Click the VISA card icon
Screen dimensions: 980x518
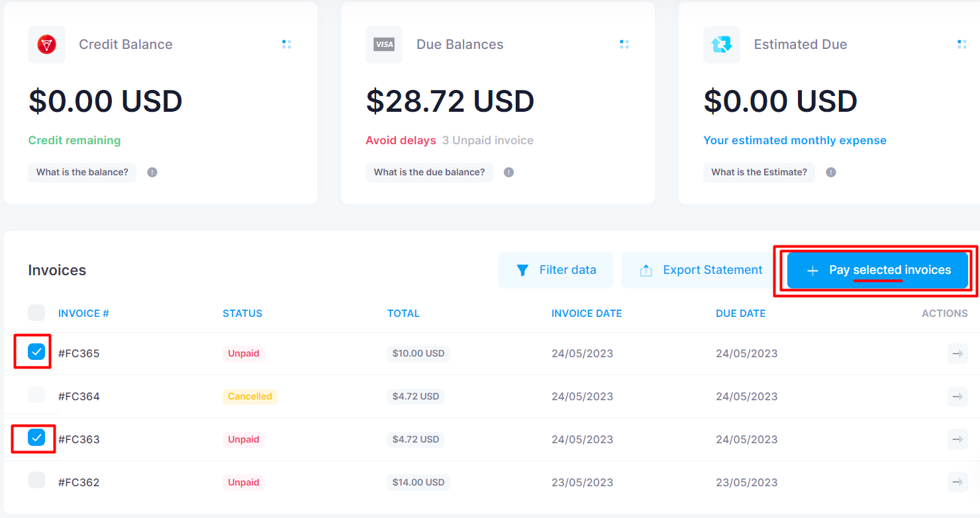[384, 44]
